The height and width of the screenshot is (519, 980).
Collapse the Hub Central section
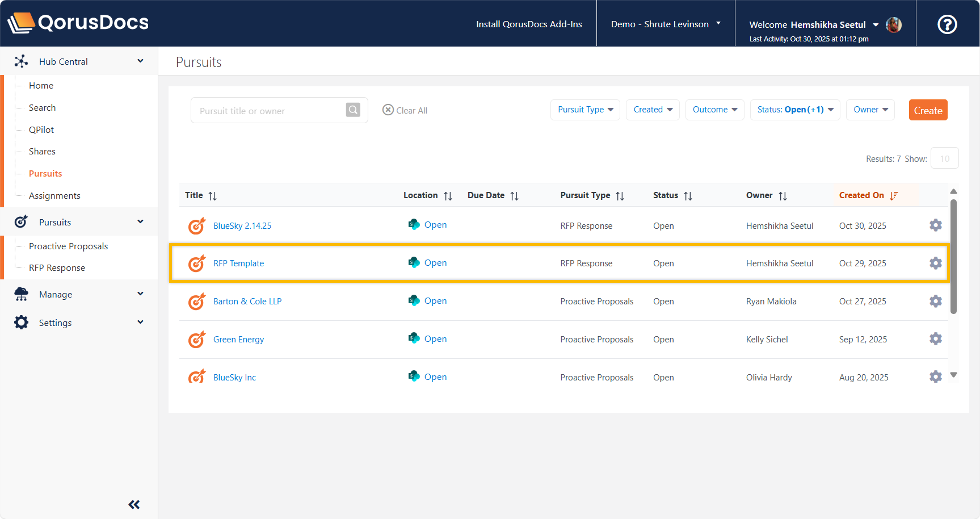(140, 61)
